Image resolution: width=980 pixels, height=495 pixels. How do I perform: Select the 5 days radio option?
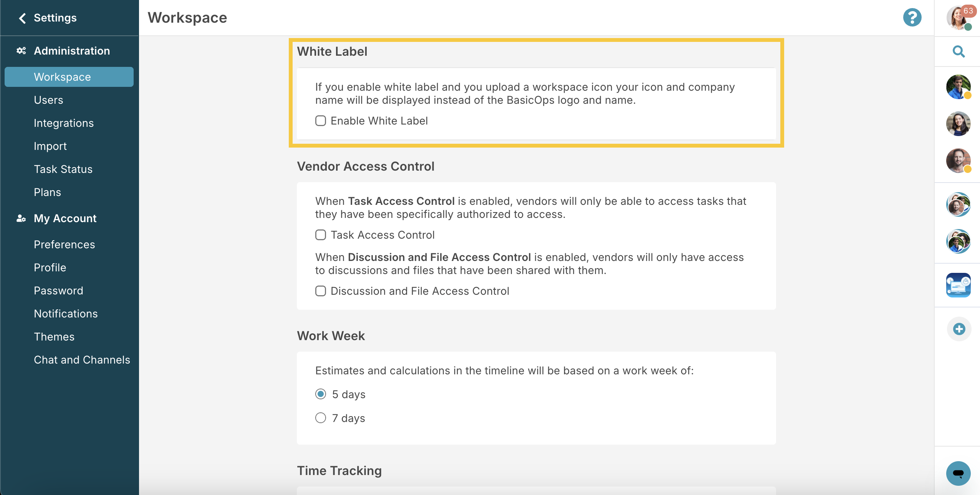click(321, 394)
